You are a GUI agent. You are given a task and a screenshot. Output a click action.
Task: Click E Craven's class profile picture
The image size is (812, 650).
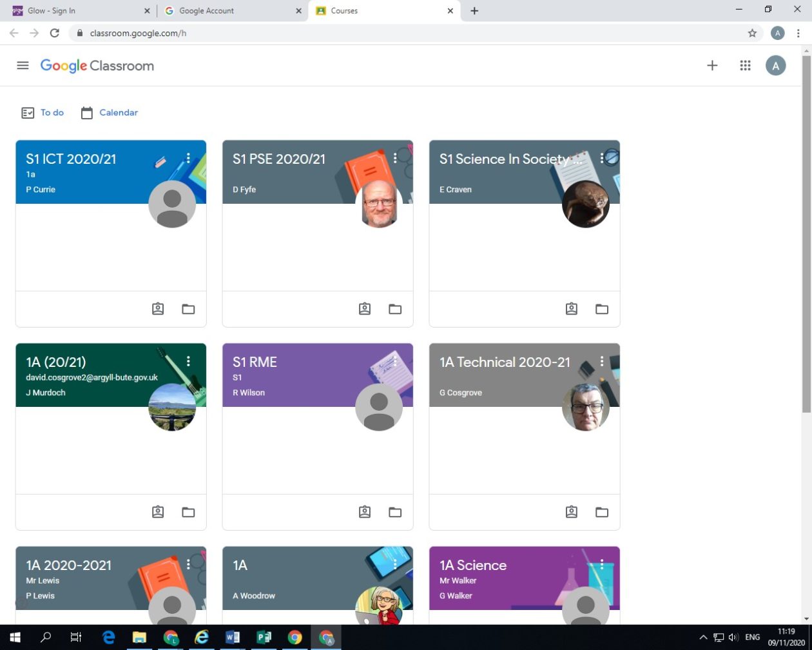click(x=586, y=204)
